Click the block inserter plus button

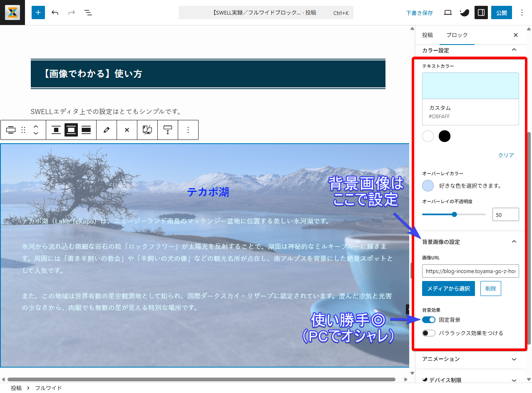38,12
